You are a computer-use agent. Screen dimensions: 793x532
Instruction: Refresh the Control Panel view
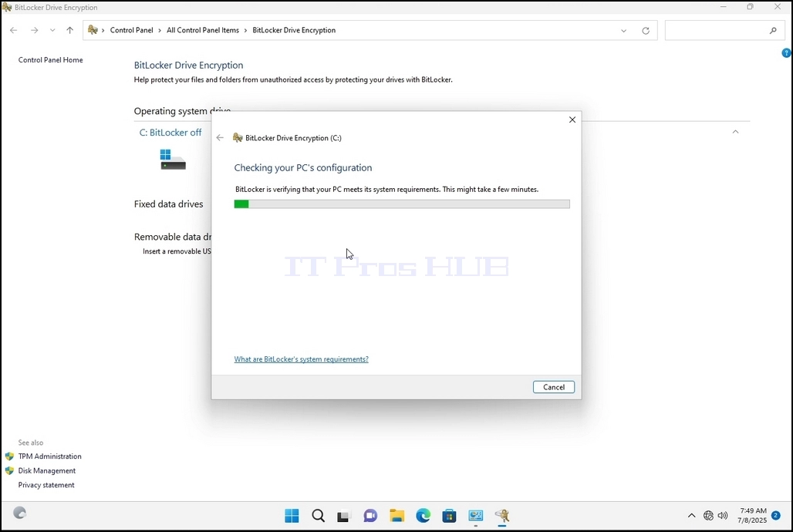click(x=646, y=30)
